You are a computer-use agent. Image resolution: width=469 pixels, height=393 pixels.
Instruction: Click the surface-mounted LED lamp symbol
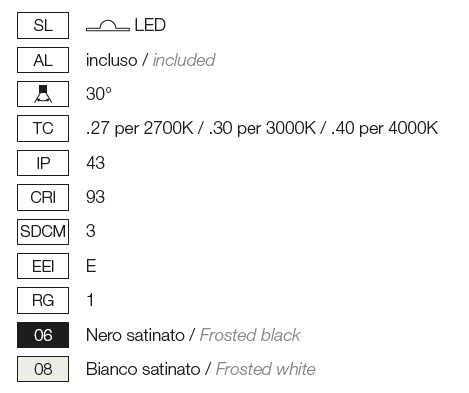tap(108, 26)
